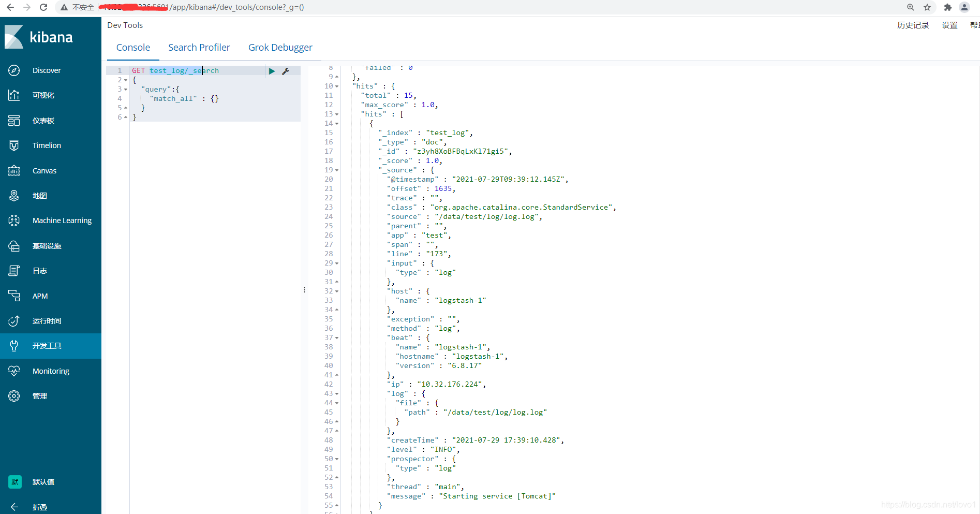Screen dimensions: 980x514
Task: Open browser extensions puzzle icon
Action: click(947, 7)
